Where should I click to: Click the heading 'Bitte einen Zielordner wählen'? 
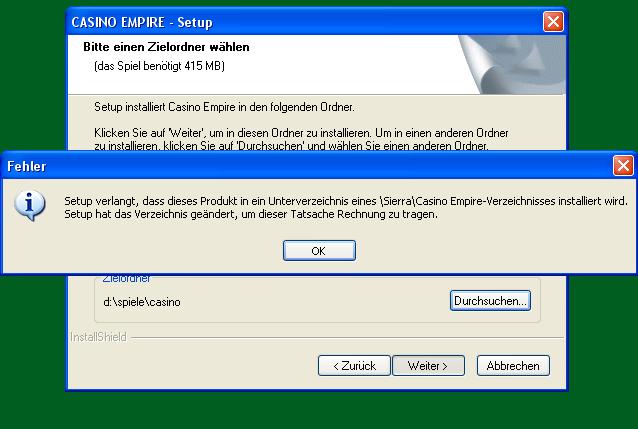[166, 47]
